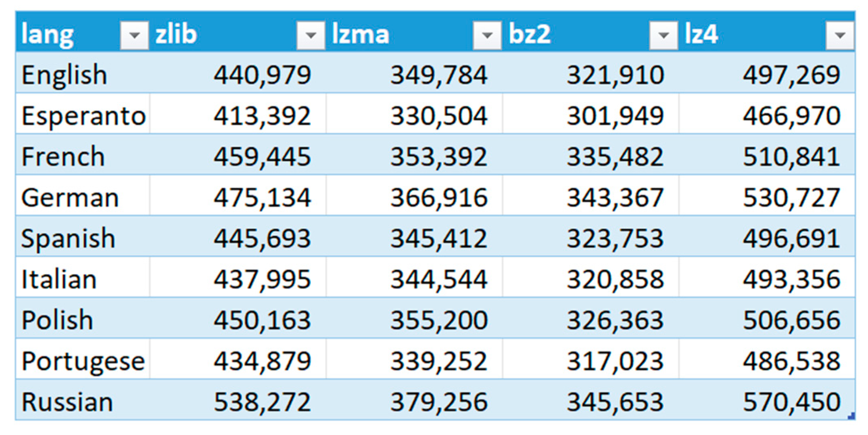
Task: Click the table resize handle corner
Action: click(852, 416)
